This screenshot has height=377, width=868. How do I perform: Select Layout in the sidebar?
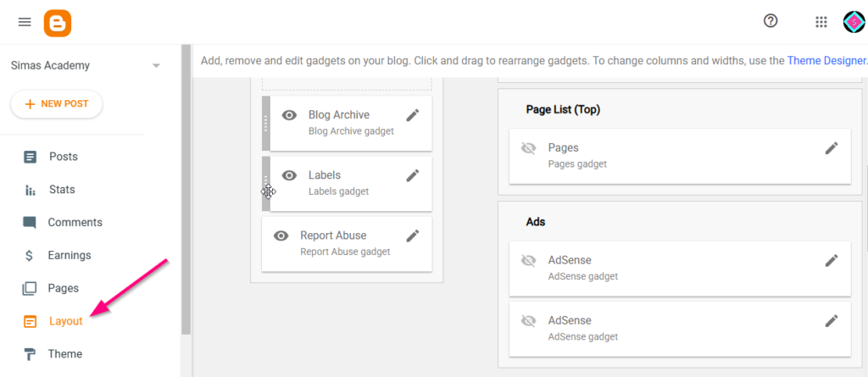pos(66,321)
